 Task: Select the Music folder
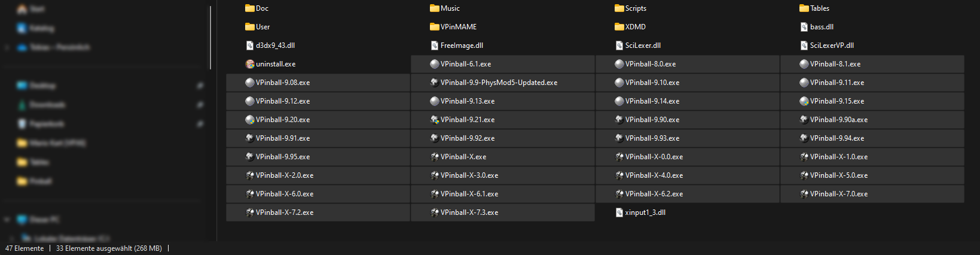point(445,8)
